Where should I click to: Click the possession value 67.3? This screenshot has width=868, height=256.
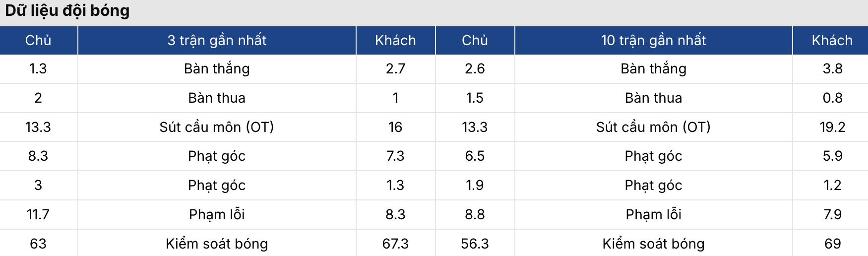(x=395, y=244)
